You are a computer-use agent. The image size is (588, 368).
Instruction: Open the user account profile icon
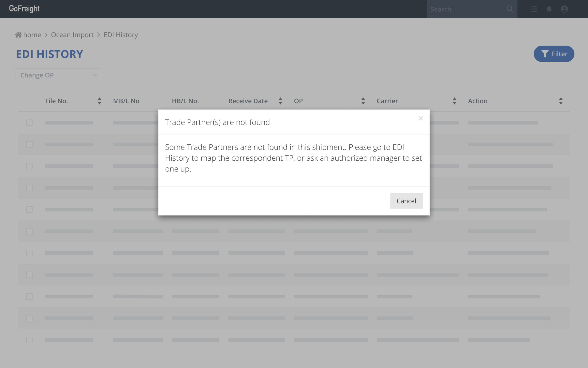click(x=564, y=9)
